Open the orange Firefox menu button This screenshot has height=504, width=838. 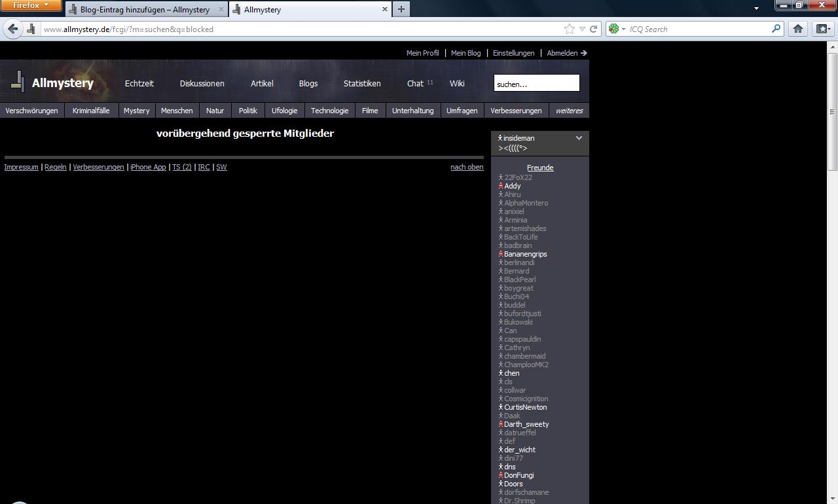click(31, 5)
